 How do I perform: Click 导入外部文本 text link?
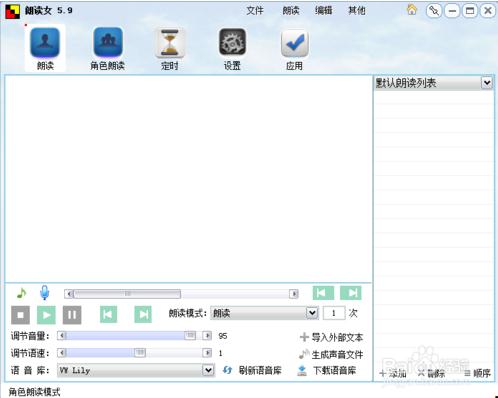pos(337,337)
